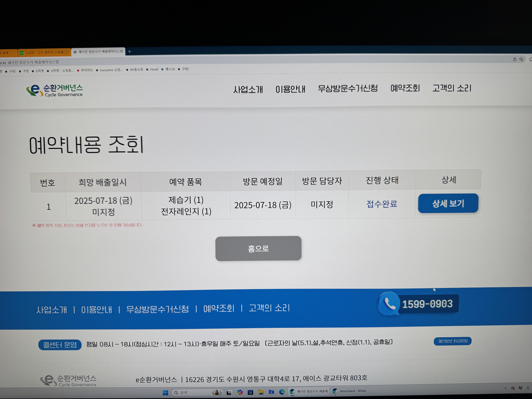Open File Explorer from taskbar
The height and width of the screenshot is (399, 532).
(261, 392)
